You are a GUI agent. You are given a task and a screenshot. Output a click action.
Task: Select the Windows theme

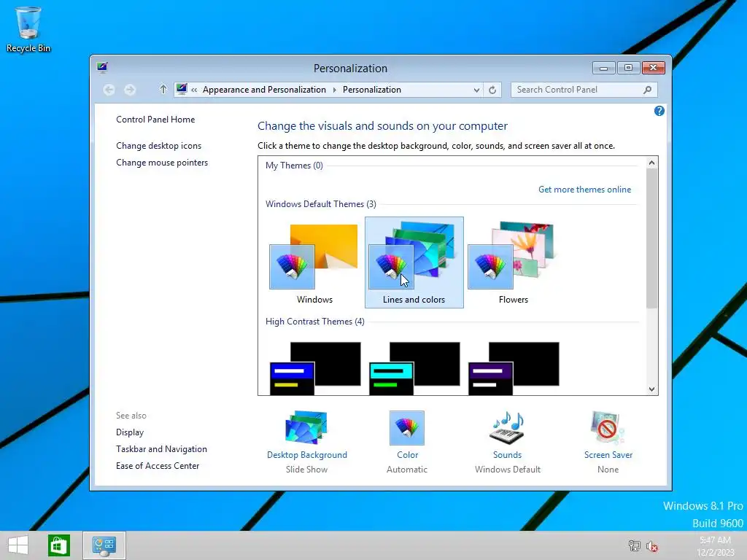pos(314,262)
